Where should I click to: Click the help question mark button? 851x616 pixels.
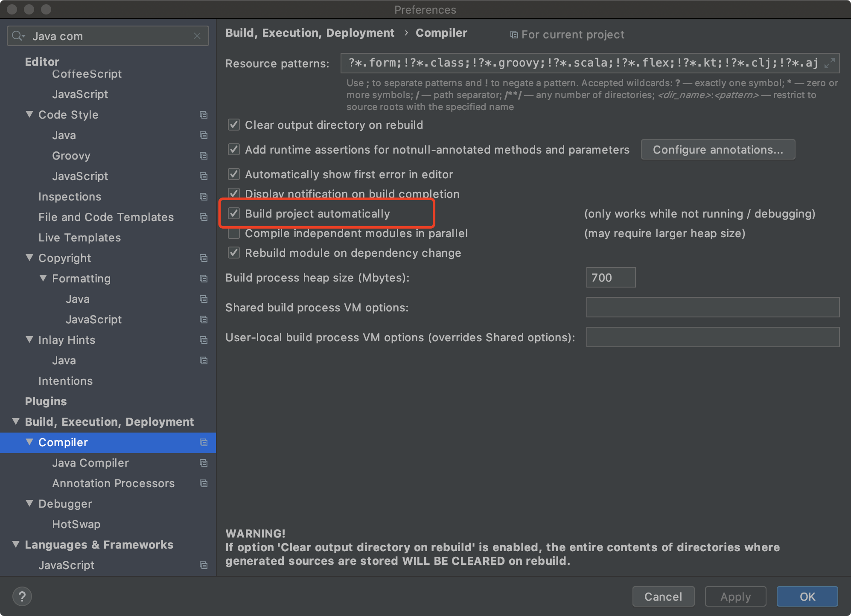[x=22, y=596]
